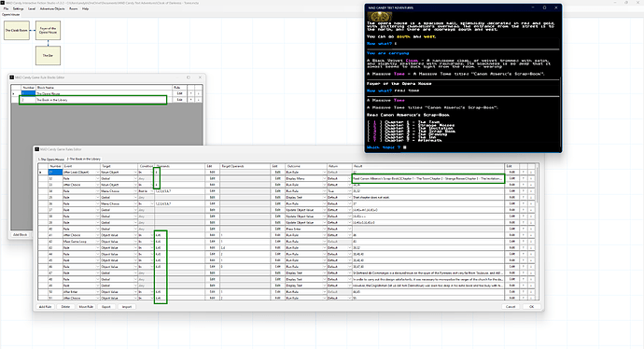This screenshot has height=349, width=644.
Task: Move rule 31 up arrow
Action: 524,172
